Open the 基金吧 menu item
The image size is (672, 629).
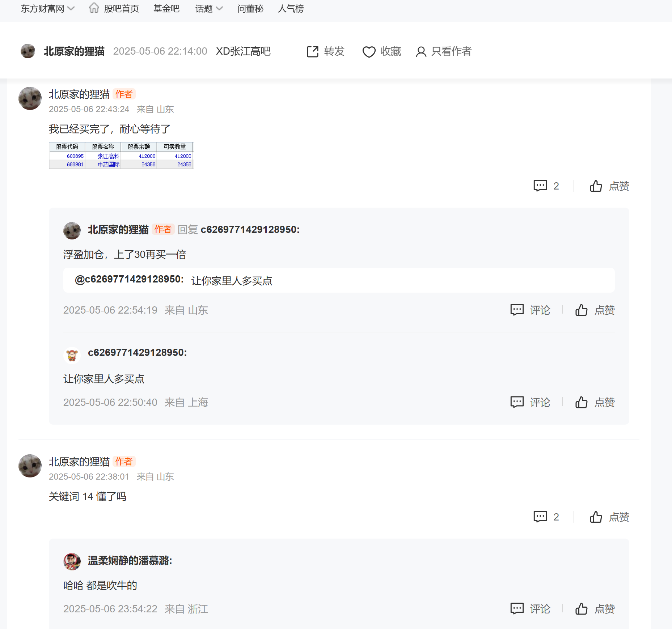(166, 9)
